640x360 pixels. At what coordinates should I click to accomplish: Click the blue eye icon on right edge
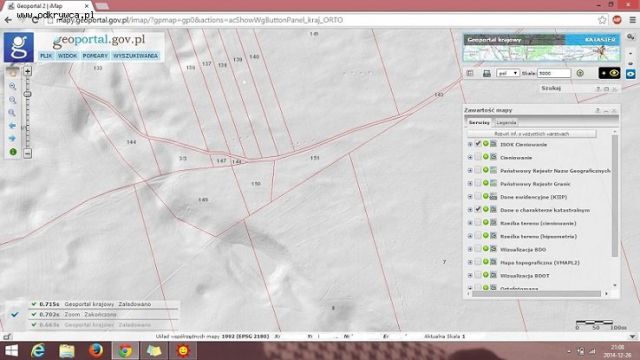tap(631, 74)
